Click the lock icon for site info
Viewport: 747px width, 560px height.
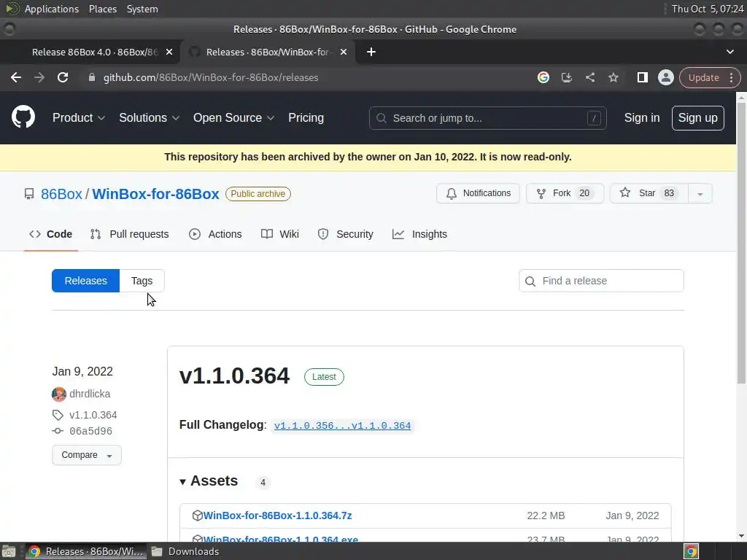tap(92, 77)
